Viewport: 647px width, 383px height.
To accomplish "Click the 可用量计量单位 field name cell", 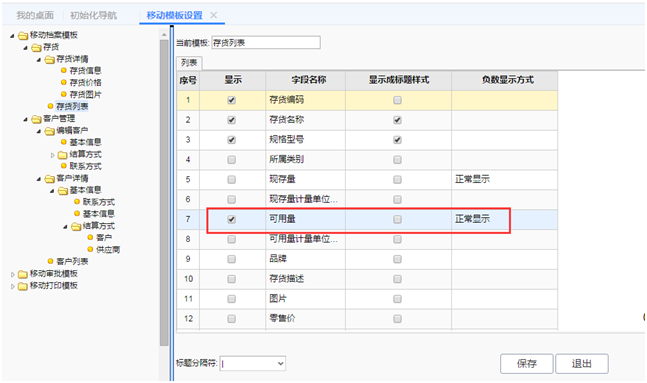I will click(305, 239).
